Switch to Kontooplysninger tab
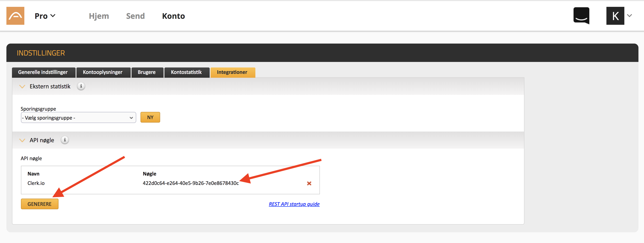Screen dimensions: 644x243 click(x=102, y=72)
